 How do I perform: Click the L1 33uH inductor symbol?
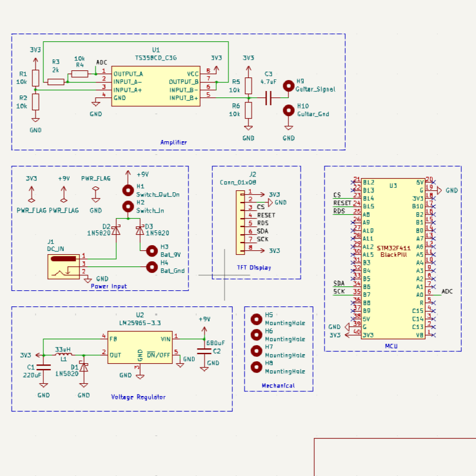pos(64,354)
